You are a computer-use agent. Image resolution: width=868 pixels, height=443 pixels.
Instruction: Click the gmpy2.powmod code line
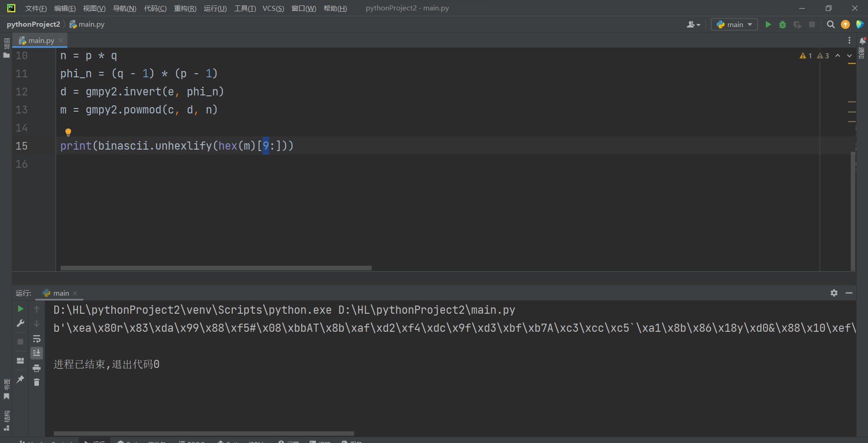(139, 110)
